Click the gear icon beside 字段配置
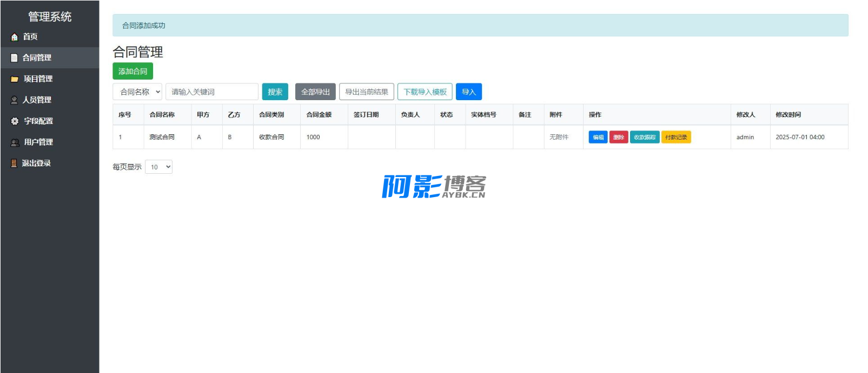The height and width of the screenshot is (373, 868). coord(15,121)
